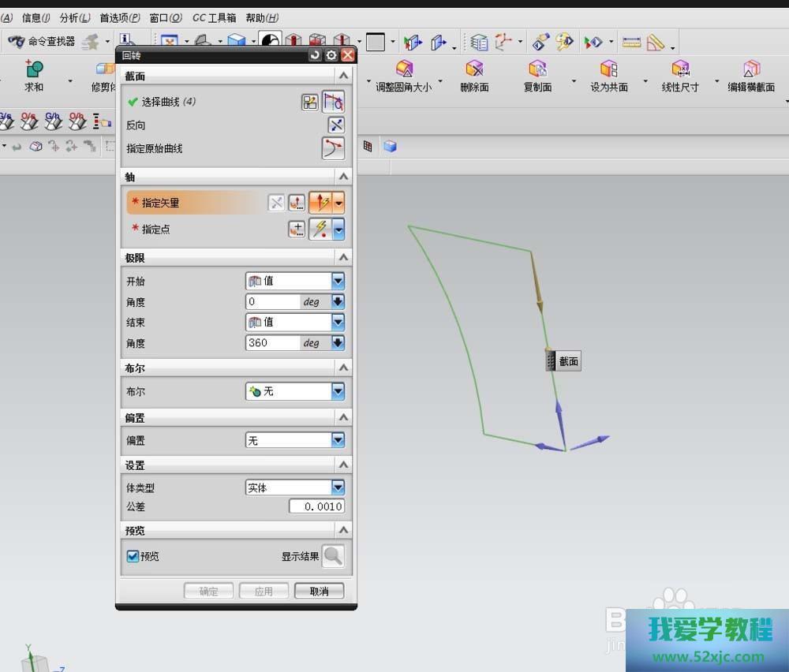Open the Analysis (分析) menu
789x672 pixels.
pos(75,17)
